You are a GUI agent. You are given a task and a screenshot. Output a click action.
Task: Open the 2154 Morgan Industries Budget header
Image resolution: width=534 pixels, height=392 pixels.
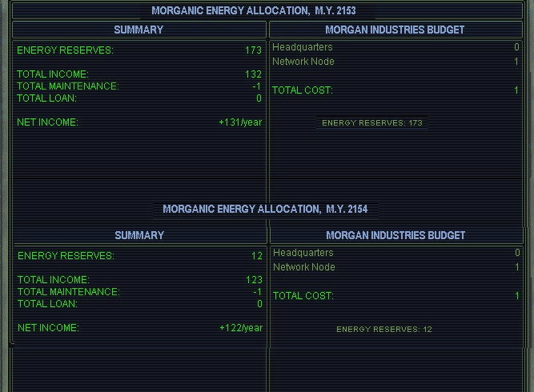pos(395,235)
